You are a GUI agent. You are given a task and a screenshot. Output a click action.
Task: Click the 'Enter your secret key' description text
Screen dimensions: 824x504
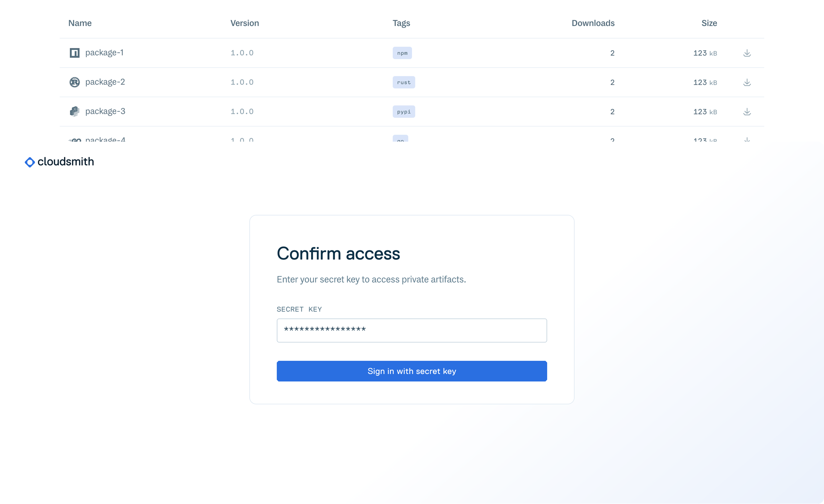[371, 279]
